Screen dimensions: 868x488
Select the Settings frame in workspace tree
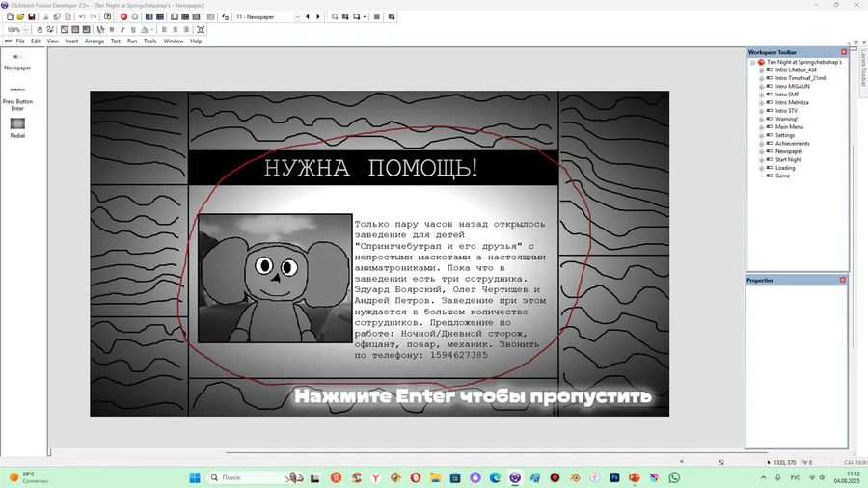click(784, 135)
